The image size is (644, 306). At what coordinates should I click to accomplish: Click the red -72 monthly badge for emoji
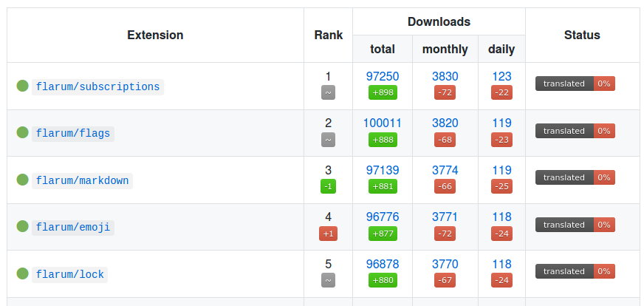[445, 234]
